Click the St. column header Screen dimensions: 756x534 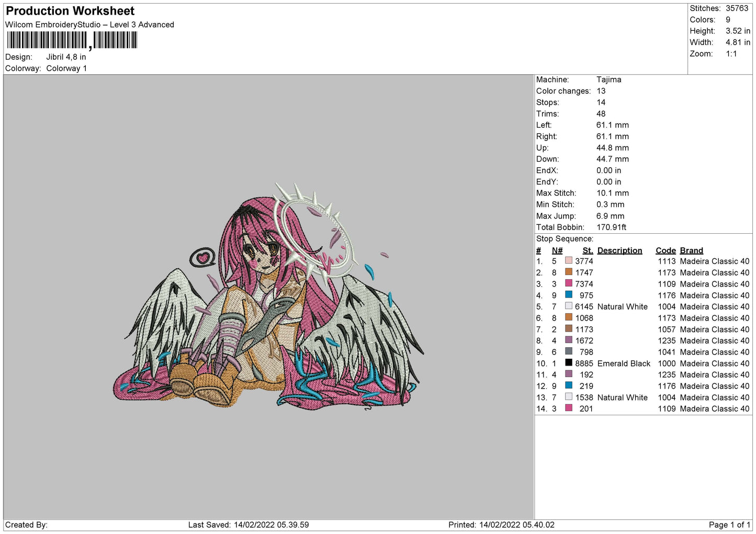click(x=588, y=251)
